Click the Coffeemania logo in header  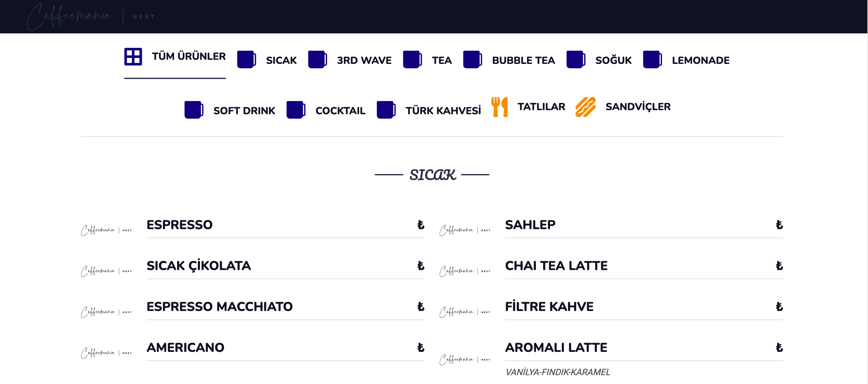[x=91, y=16]
